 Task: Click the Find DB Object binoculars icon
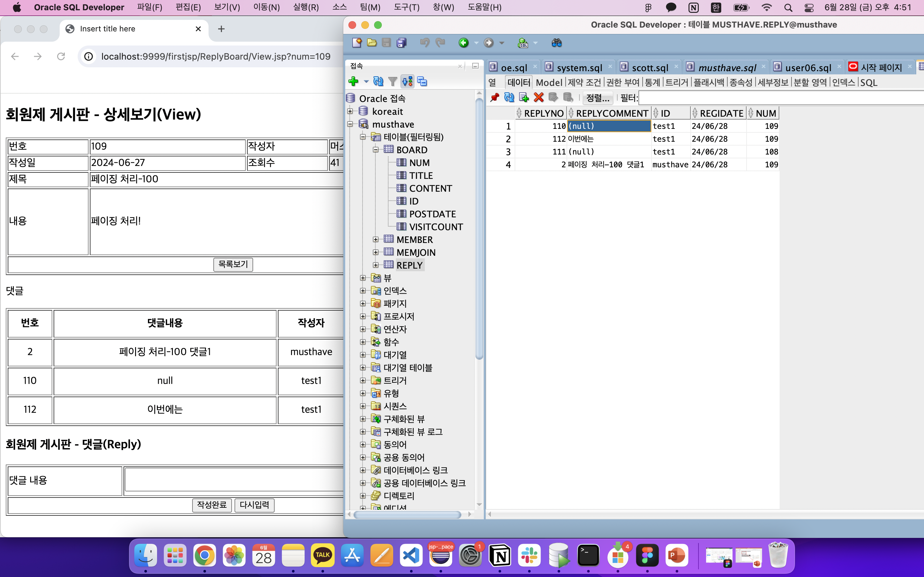point(556,43)
